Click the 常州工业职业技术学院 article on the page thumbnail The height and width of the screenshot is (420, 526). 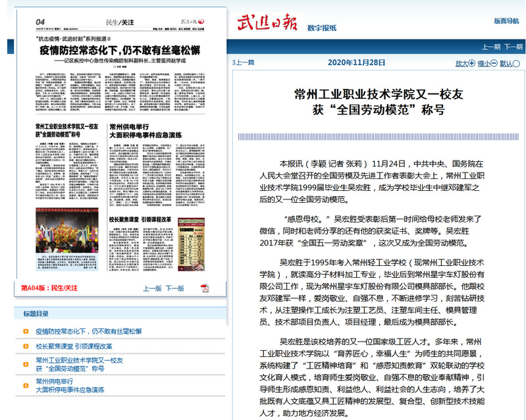coord(66,162)
